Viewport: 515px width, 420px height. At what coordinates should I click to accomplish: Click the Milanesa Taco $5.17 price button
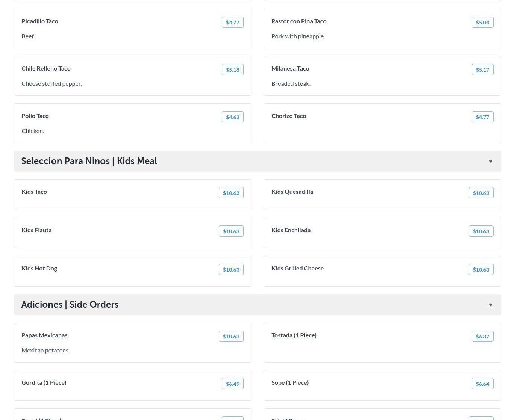pos(482,70)
